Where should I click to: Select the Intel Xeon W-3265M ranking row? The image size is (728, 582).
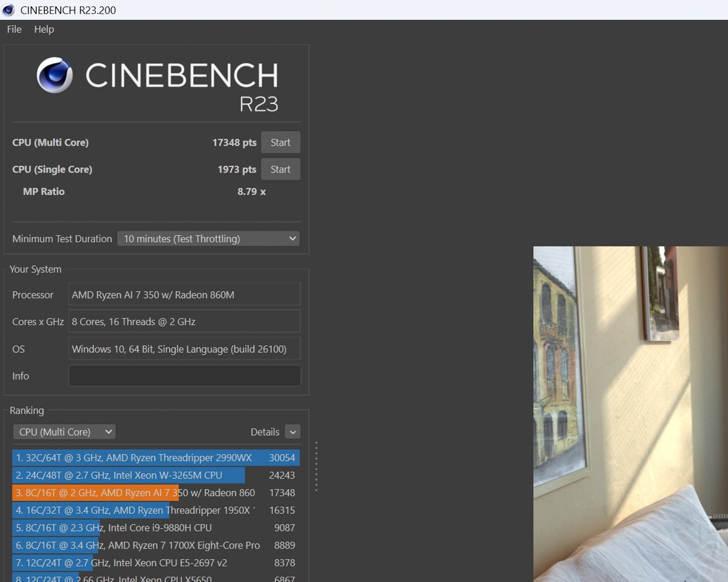coord(156,475)
